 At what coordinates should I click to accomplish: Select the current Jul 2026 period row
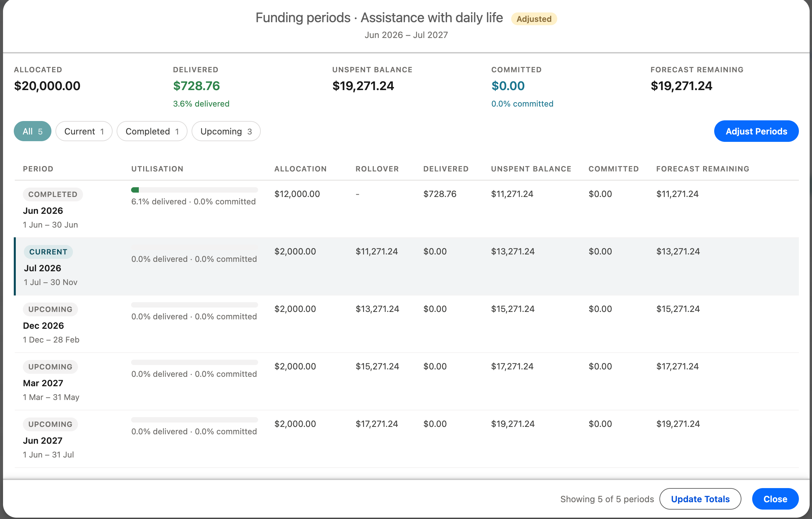pyautogui.click(x=406, y=267)
